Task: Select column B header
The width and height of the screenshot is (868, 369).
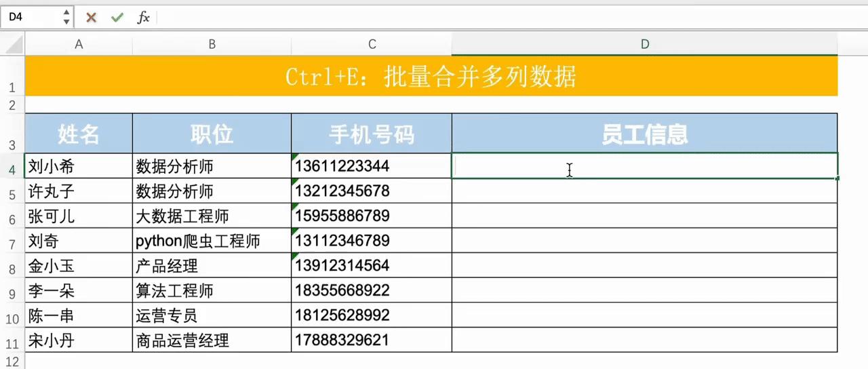Action: pyautogui.click(x=212, y=45)
